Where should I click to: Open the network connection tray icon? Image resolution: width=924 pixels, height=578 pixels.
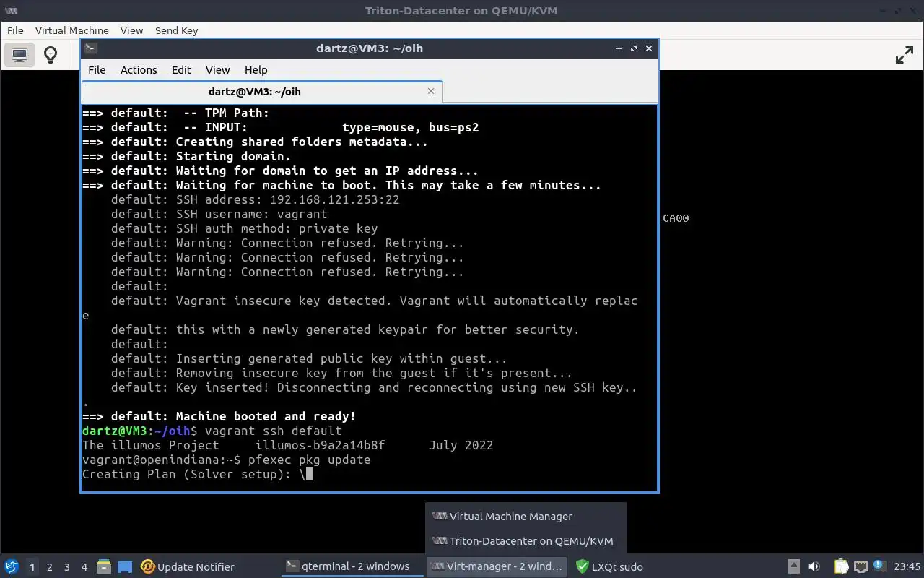pos(860,566)
